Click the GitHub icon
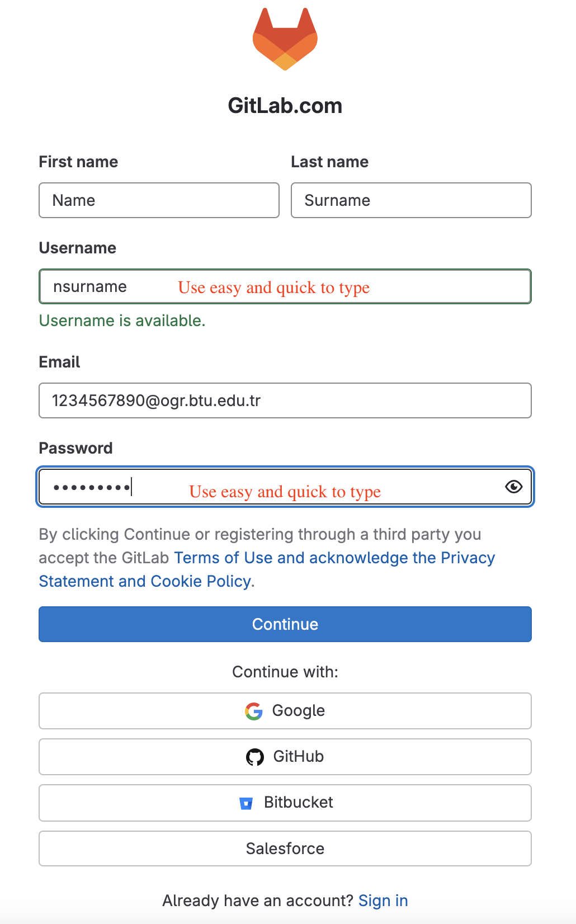576x924 pixels. tap(254, 757)
